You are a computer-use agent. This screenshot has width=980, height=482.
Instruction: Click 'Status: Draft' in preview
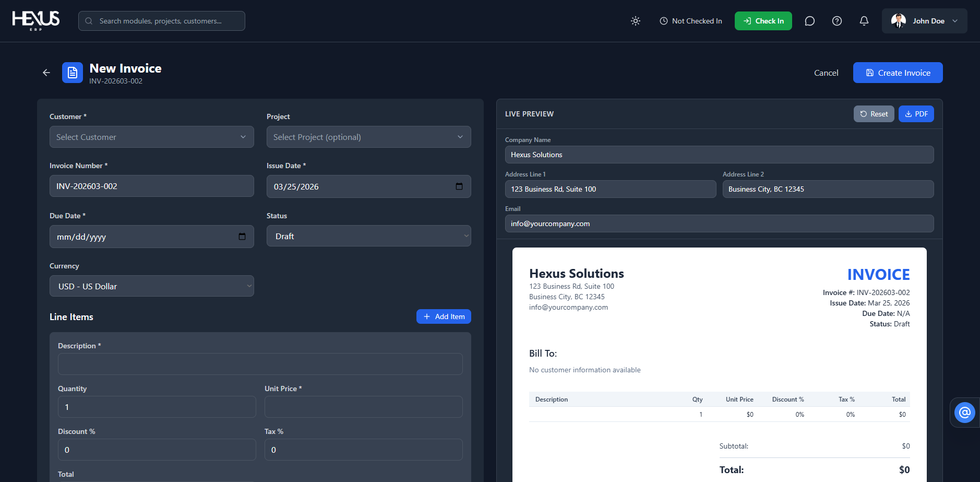coord(890,324)
